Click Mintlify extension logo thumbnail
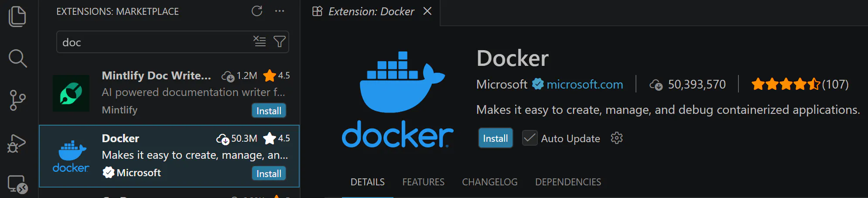The width and height of the screenshot is (868, 198). click(71, 93)
